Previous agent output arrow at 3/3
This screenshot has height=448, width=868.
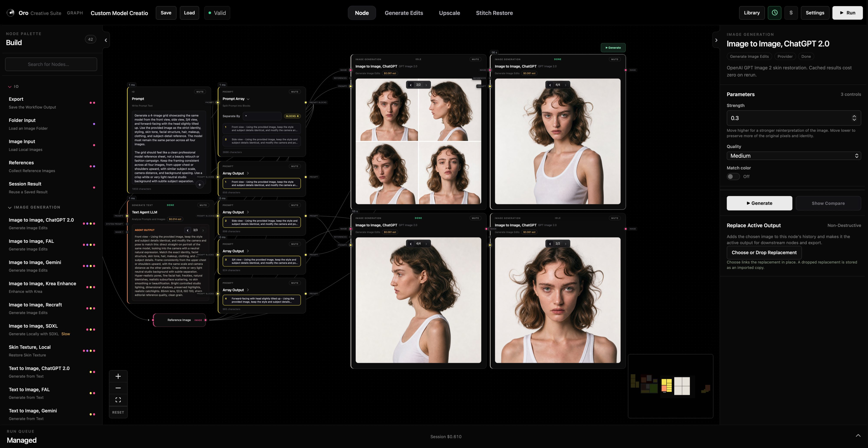click(x=188, y=230)
